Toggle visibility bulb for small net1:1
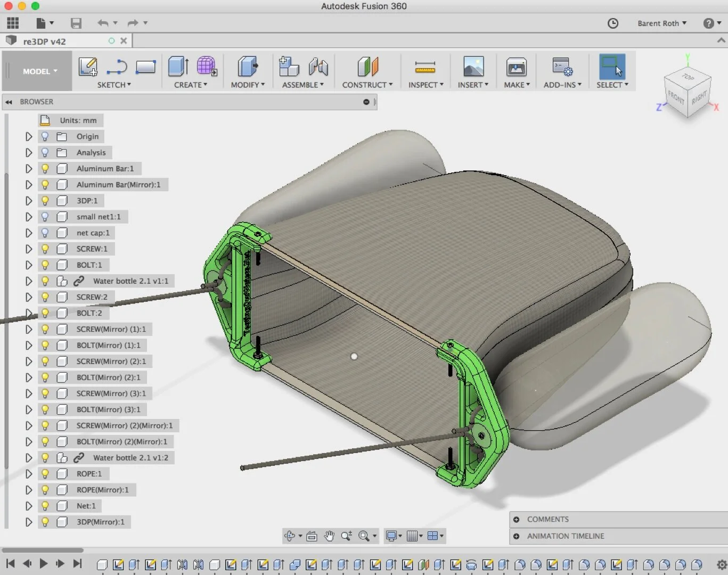728x575 pixels. click(x=45, y=217)
